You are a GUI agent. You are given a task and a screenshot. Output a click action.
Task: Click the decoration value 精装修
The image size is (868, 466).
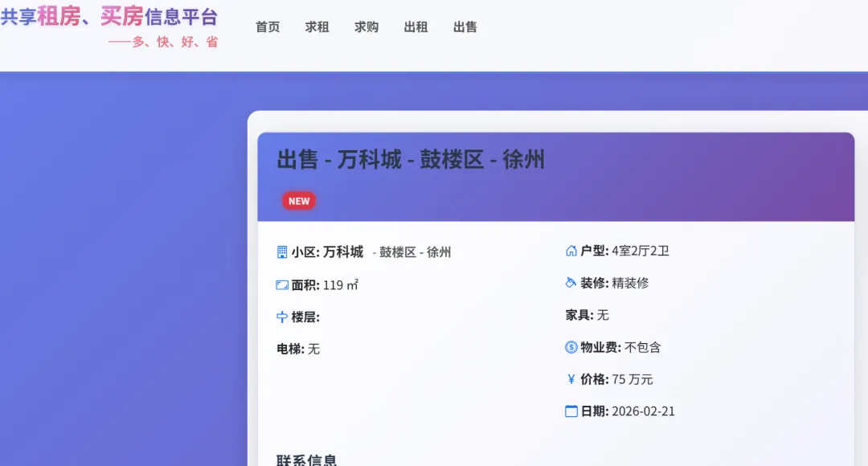click(x=630, y=283)
